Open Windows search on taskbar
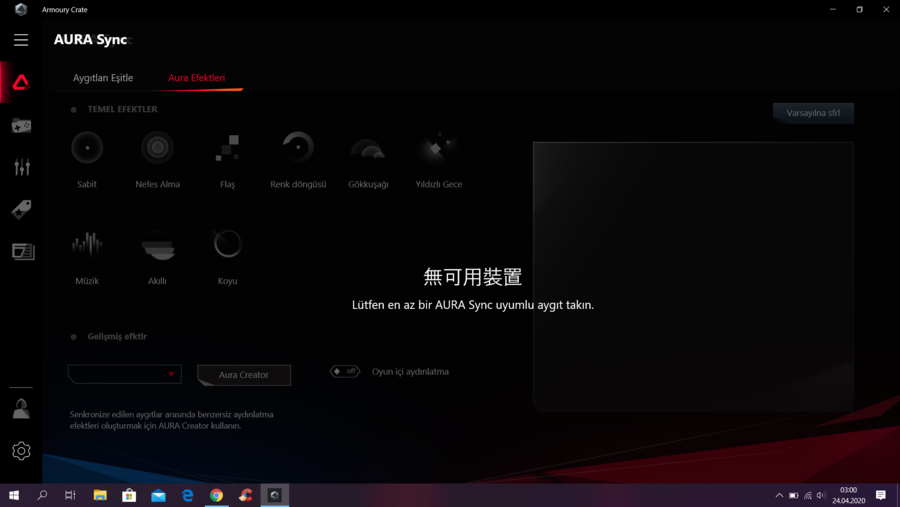The width and height of the screenshot is (900, 507). click(42, 495)
